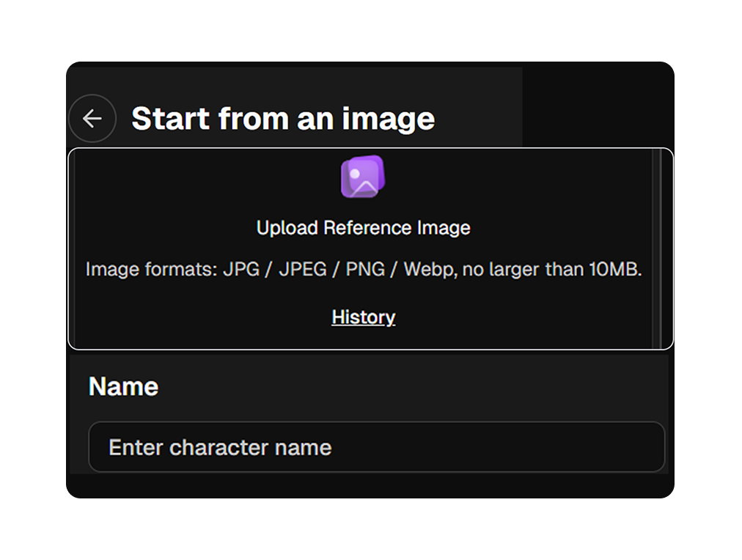This screenshot has width=742, height=560.
Task: Click the Name field label
Action: pos(123,386)
